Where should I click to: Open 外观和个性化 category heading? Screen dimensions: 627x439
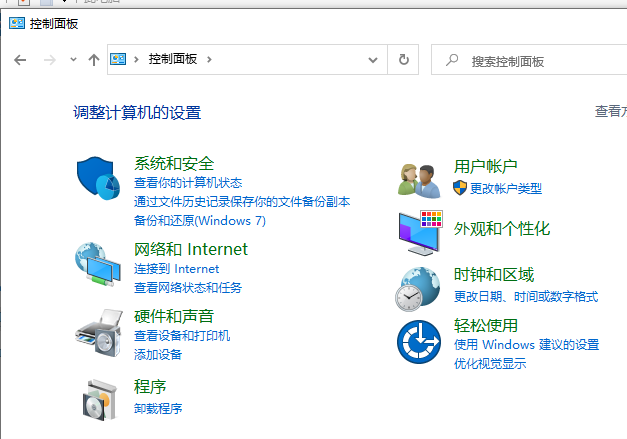[502, 229]
